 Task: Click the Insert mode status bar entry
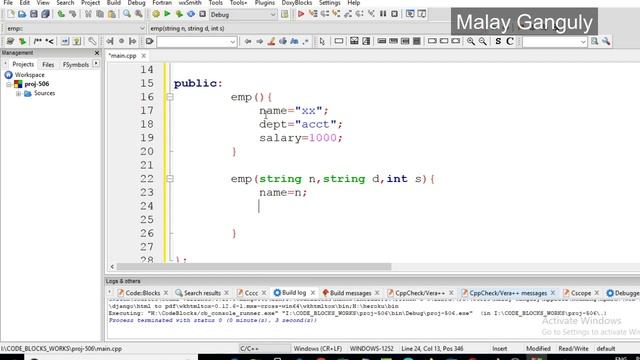500,349
